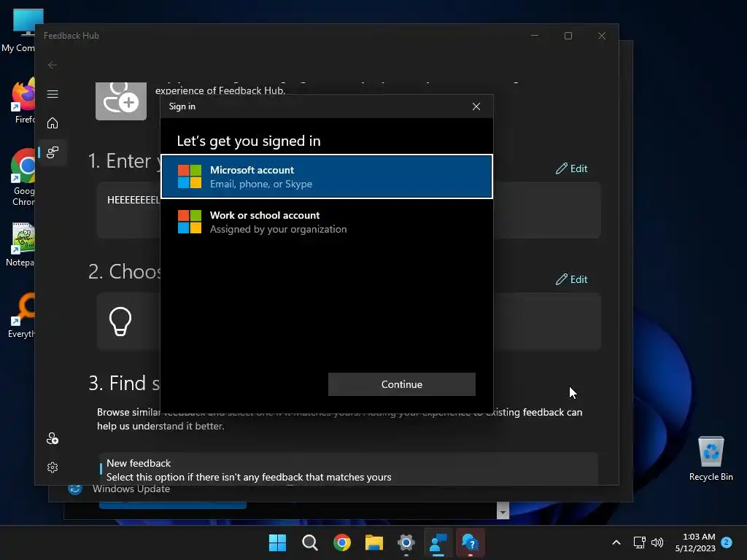Viewport: 747px width, 560px height.
Task: Open the Get Help taskbar app
Action: pos(471,542)
